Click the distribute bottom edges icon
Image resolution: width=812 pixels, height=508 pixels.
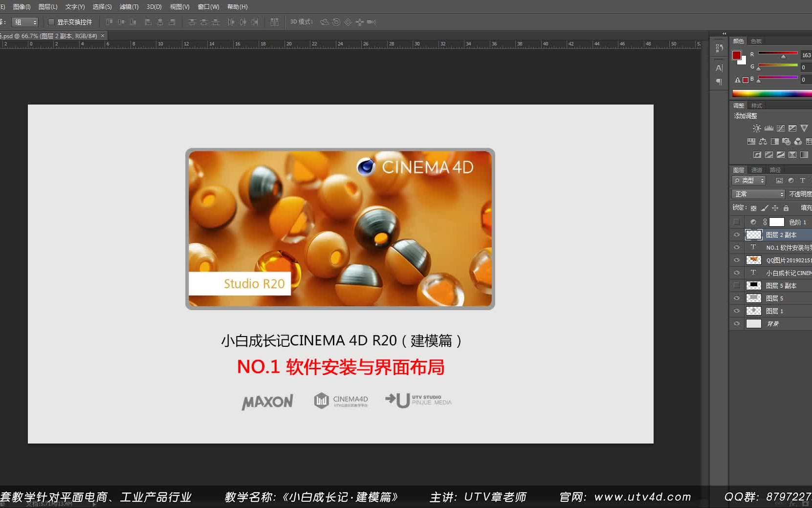(x=215, y=22)
